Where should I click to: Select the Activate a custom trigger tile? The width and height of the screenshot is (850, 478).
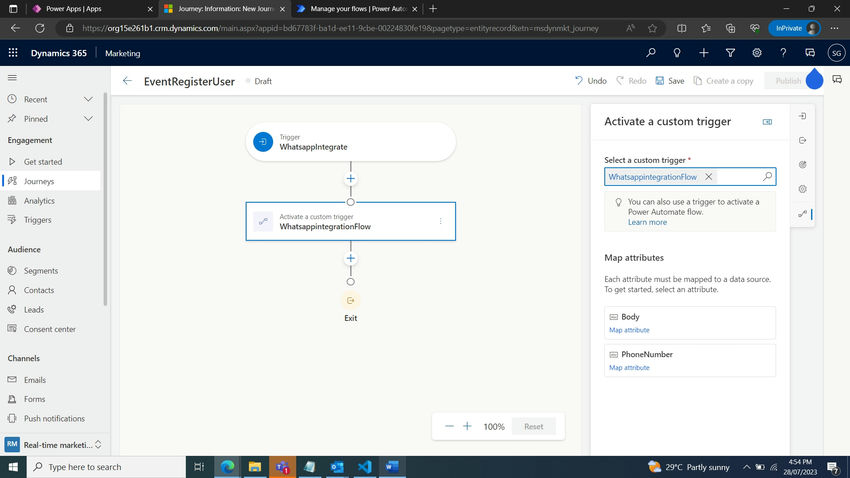(351, 221)
